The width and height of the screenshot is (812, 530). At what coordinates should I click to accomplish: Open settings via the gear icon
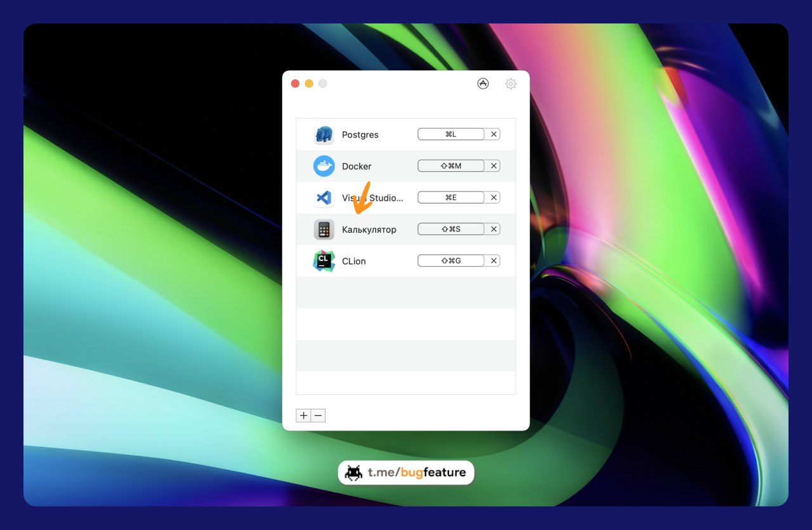point(511,84)
